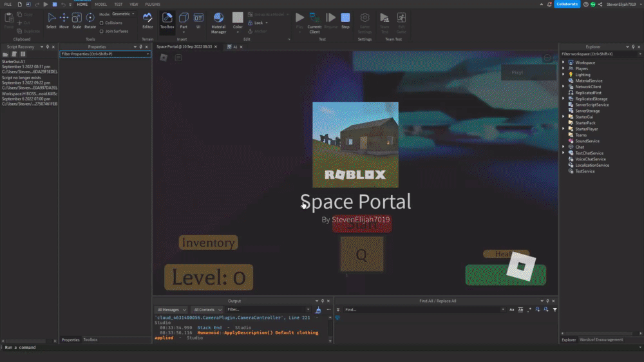Click the Collaborate button
Screen dimensions: 644x362
coord(567,4)
